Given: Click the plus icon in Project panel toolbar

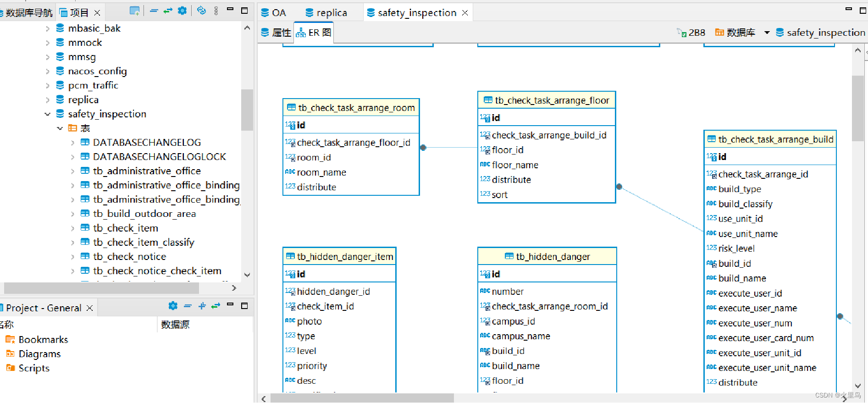Looking at the screenshot, I should (202, 306).
